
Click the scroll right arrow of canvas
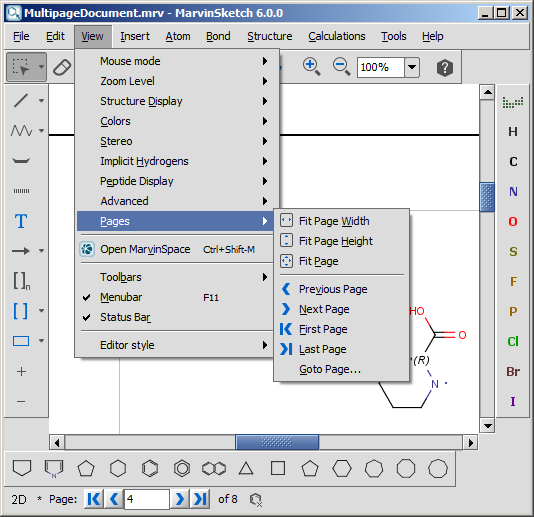471,443
